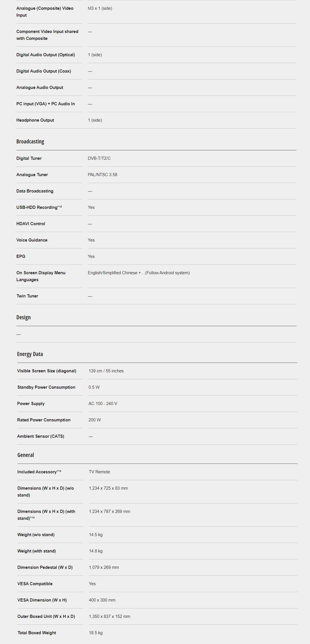Image resolution: width=310 pixels, height=644 pixels.
Task: Click the Broadcasting section heading
Action: point(30,142)
